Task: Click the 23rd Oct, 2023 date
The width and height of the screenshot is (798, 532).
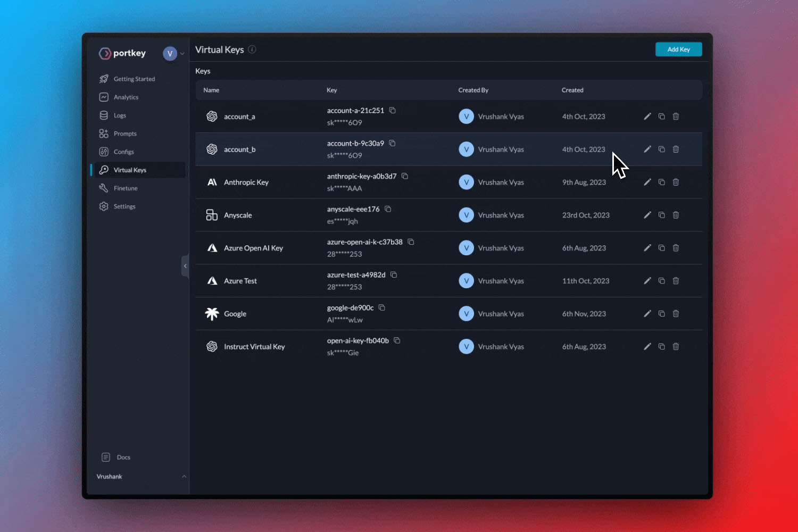Action: (586, 215)
